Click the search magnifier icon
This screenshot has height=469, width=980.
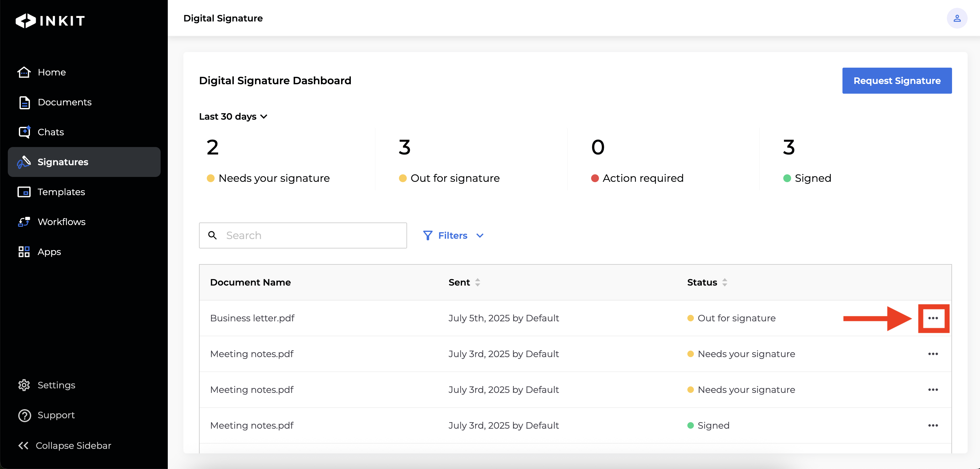tap(213, 235)
